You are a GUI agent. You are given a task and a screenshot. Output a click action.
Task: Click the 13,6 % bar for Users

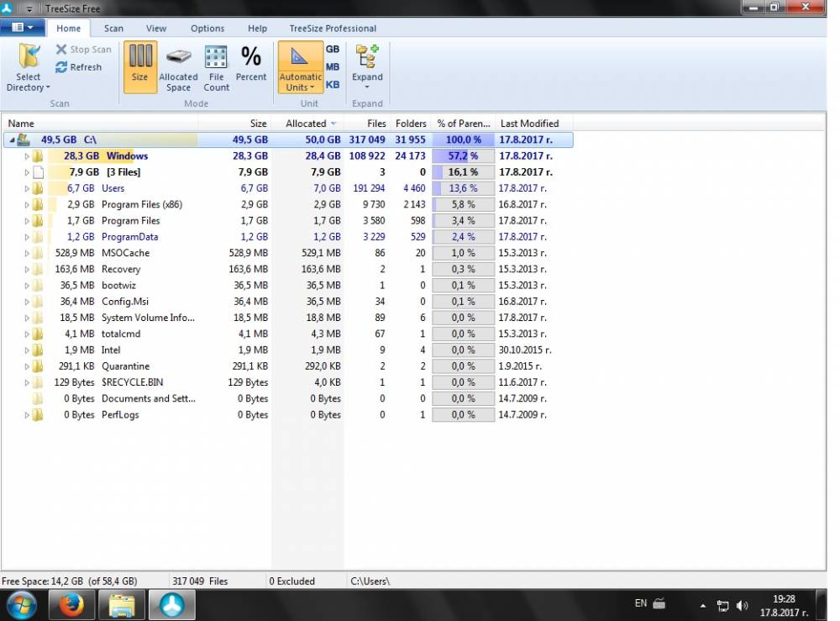464,188
